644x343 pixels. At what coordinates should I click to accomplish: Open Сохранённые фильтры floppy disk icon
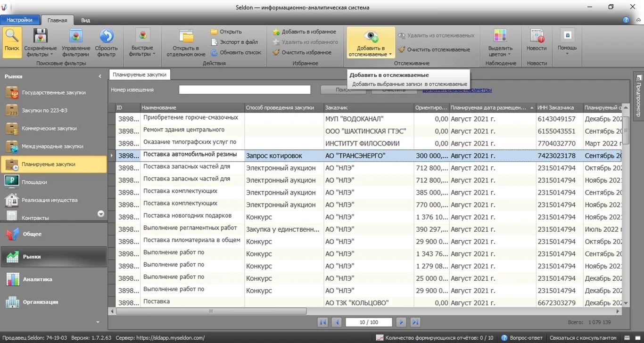[x=41, y=36]
